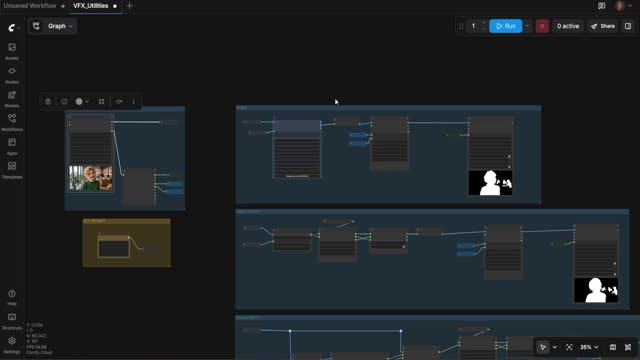Click the batch count number field

coord(473,26)
